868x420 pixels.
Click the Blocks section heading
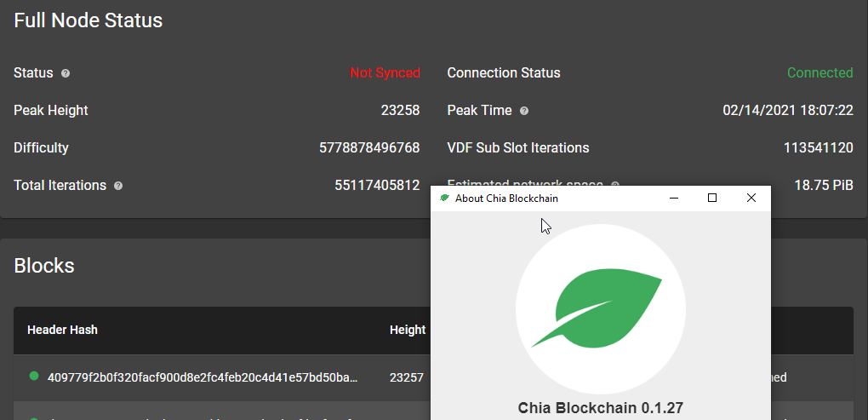[43, 266]
